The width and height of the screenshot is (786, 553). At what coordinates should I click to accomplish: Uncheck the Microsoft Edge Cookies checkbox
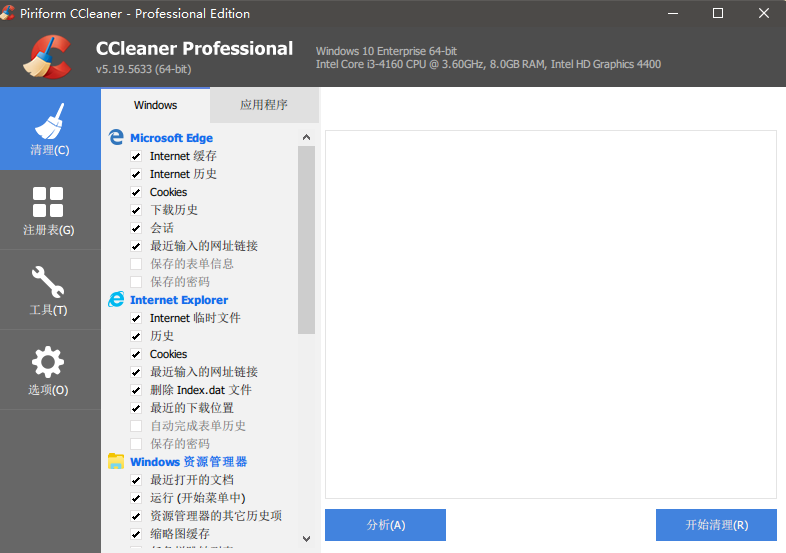click(x=136, y=193)
